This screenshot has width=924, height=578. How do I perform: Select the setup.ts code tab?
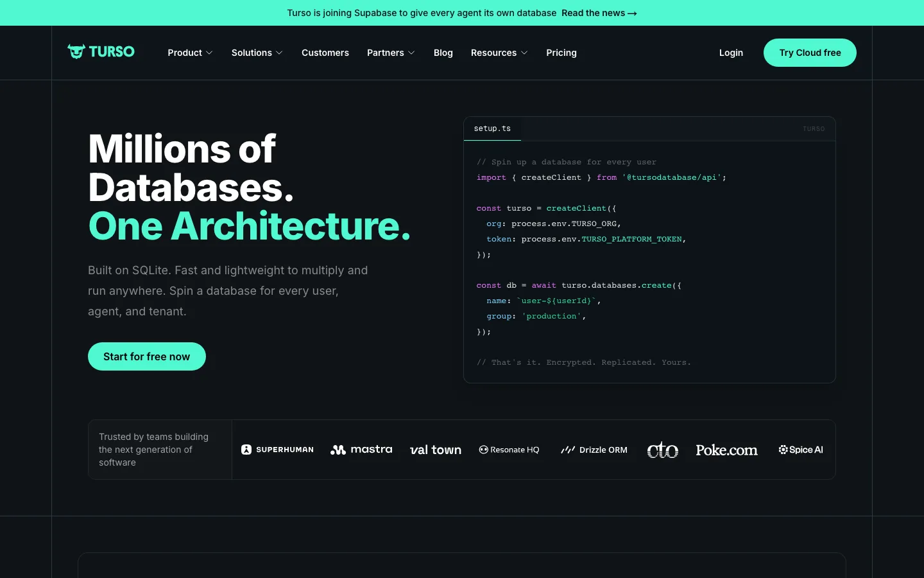pos(492,128)
